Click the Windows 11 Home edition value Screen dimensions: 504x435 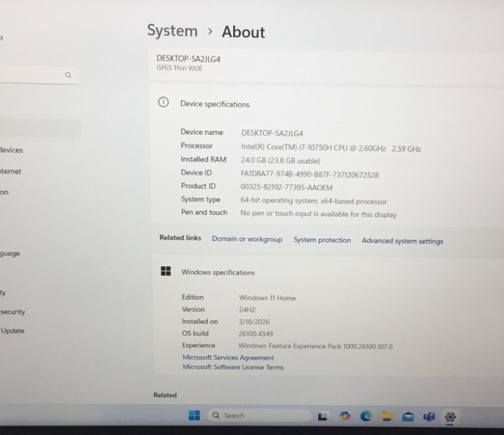[267, 298]
